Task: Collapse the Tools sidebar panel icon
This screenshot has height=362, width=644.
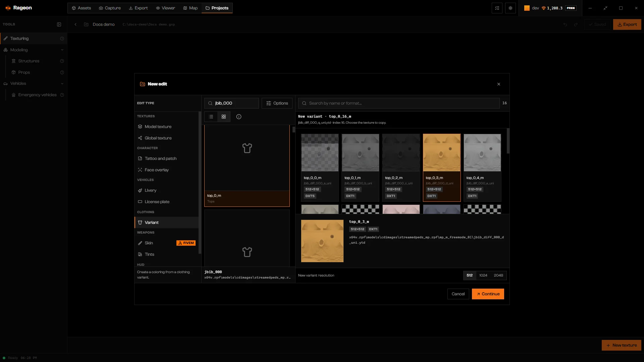Action: coord(59,24)
